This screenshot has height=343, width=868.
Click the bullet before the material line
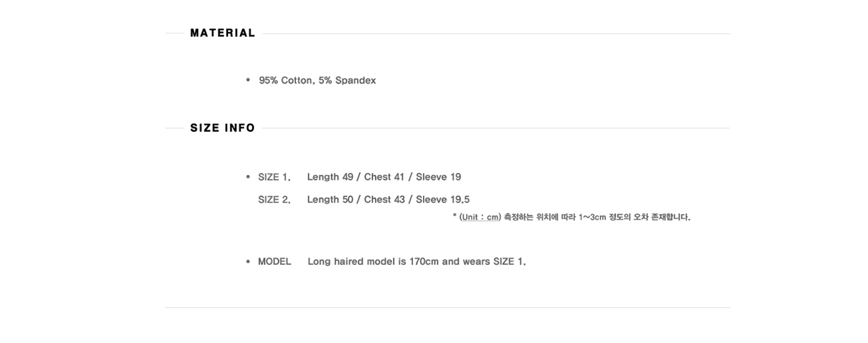[x=248, y=80]
